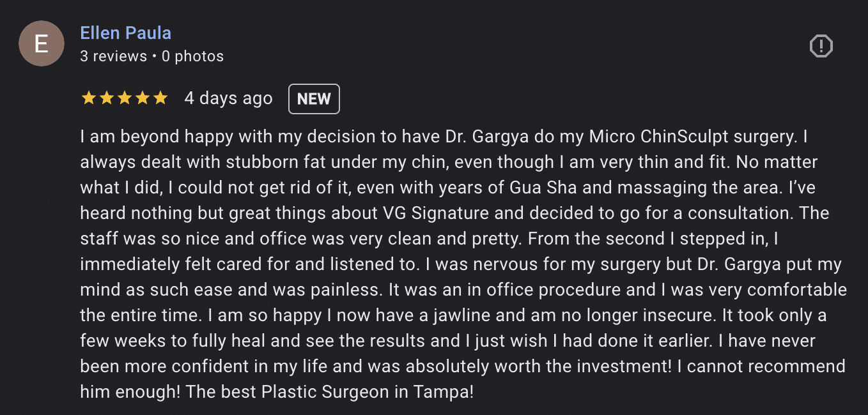Click the second yellow rating star
This screenshot has height=415, width=868.
click(106, 98)
